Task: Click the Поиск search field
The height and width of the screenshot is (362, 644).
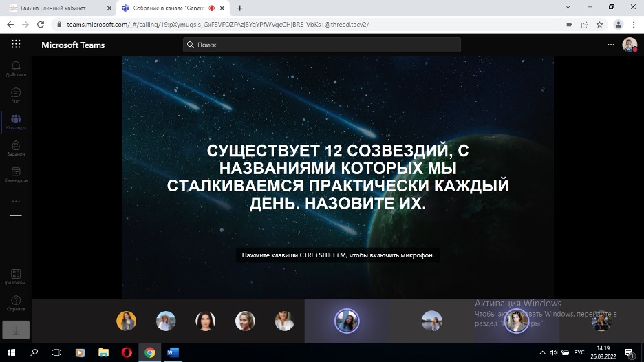Action: [x=322, y=45]
